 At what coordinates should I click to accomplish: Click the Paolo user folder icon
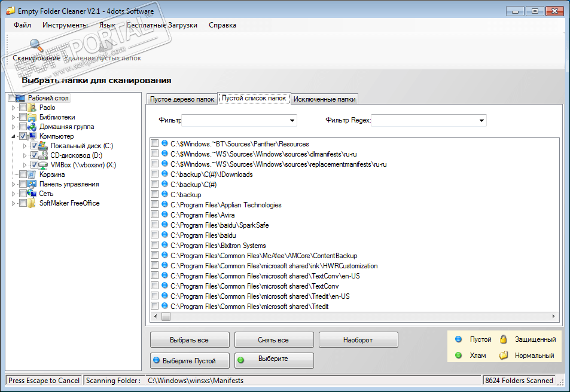pyautogui.click(x=33, y=108)
